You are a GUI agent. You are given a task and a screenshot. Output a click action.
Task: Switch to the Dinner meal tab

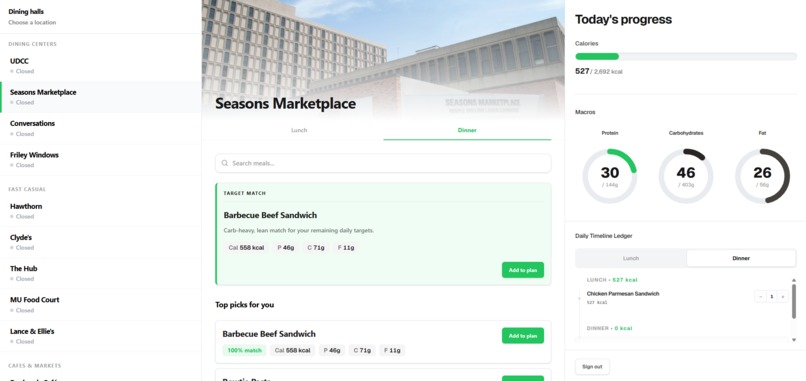[x=467, y=130]
